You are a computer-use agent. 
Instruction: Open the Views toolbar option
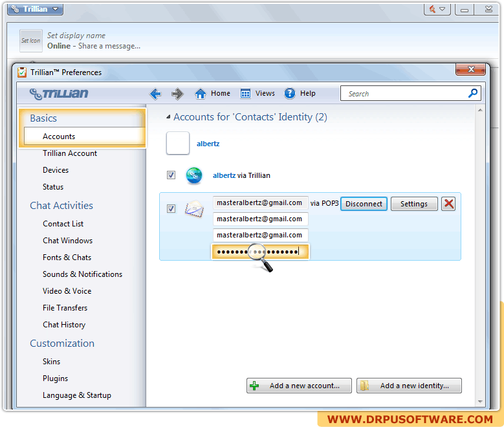point(257,94)
